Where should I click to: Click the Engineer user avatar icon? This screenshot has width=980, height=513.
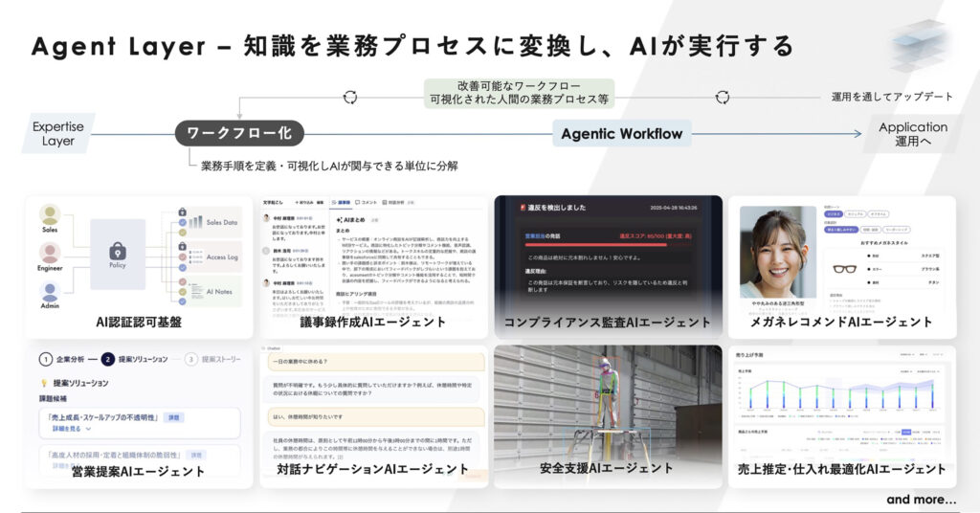(x=50, y=253)
